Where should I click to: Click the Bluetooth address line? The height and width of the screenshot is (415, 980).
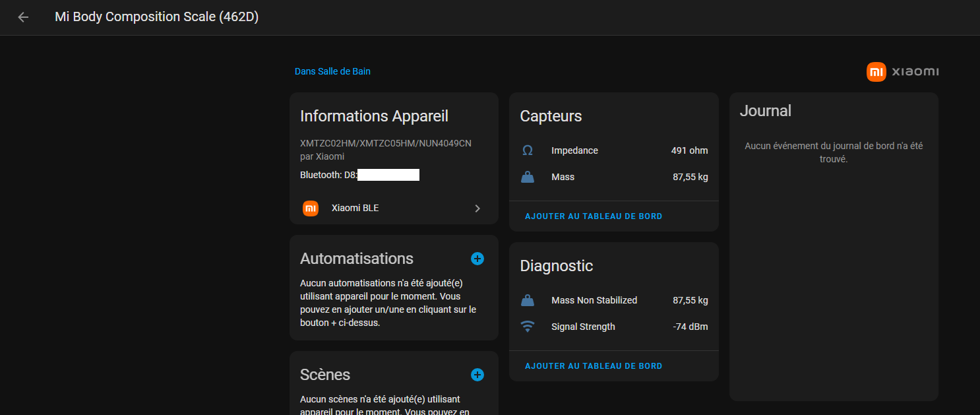point(360,175)
